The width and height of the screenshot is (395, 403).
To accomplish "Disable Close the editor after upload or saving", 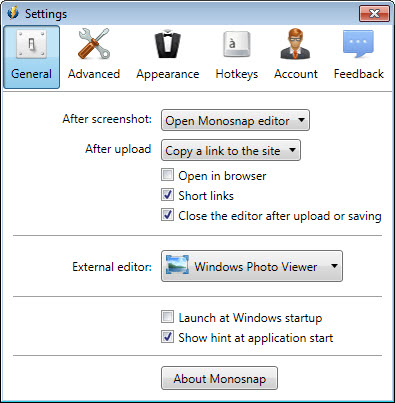I will pos(167,215).
